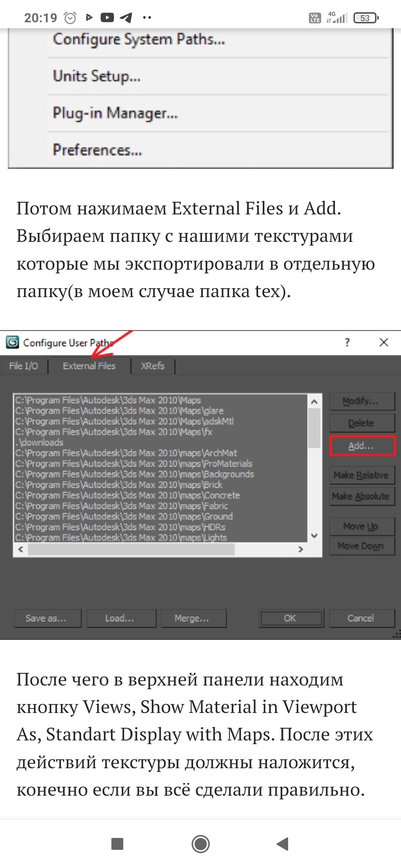The height and width of the screenshot is (868, 401).
Task: Choose Preferences... from the menu
Action: pyautogui.click(x=97, y=150)
